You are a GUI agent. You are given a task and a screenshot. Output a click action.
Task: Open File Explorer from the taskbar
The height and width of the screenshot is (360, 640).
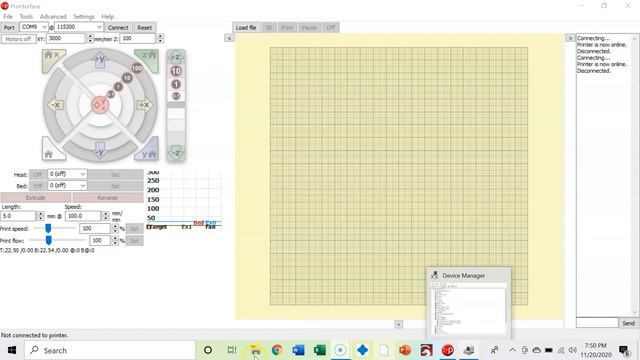[x=256, y=350]
